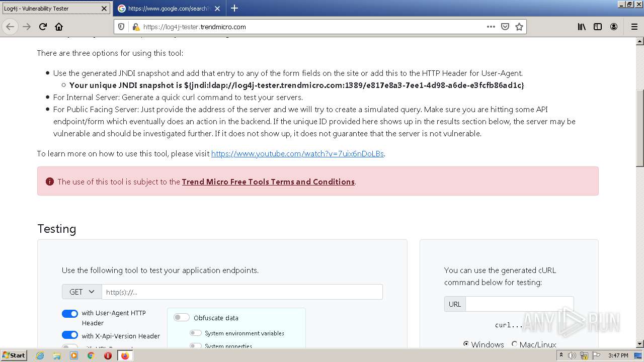
Task: Toggle with X-Api-Version Header switch
Action: [x=70, y=335]
